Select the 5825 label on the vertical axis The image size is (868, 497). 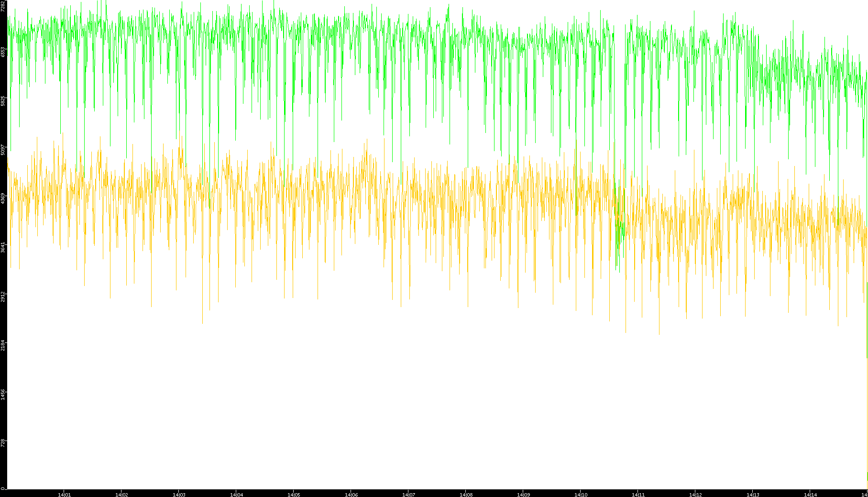click(x=3, y=101)
